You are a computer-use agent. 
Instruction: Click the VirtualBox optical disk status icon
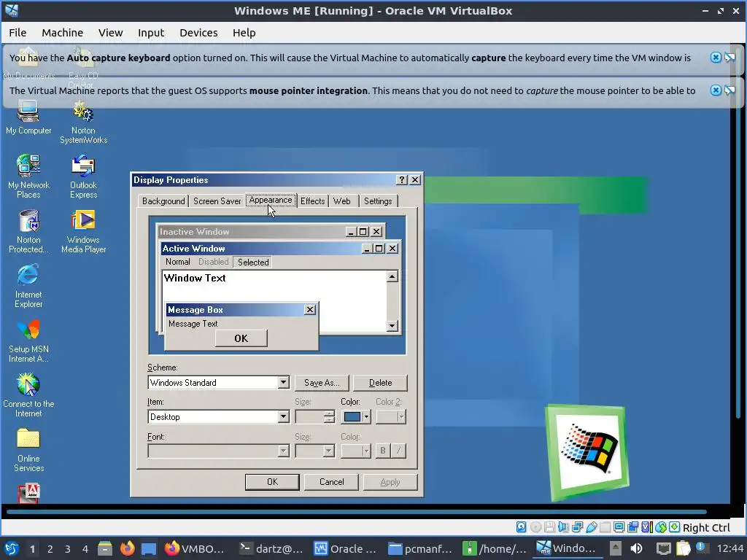coord(536,526)
